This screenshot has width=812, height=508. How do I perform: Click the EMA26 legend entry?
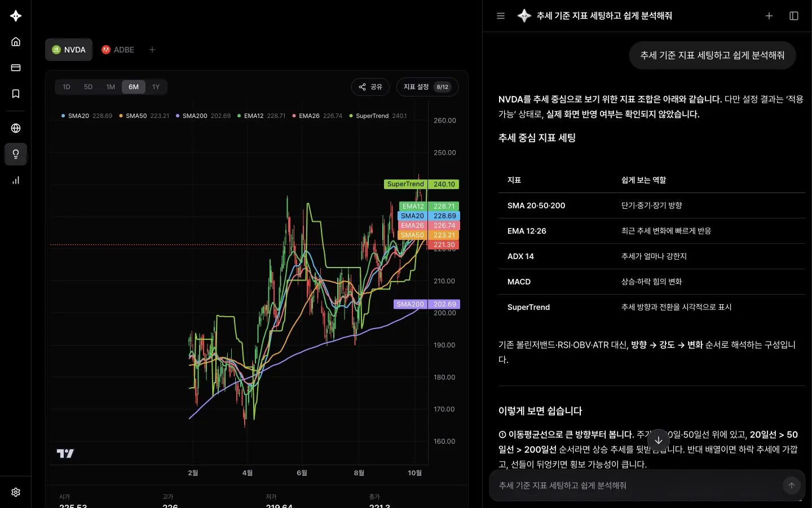tap(317, 116)
